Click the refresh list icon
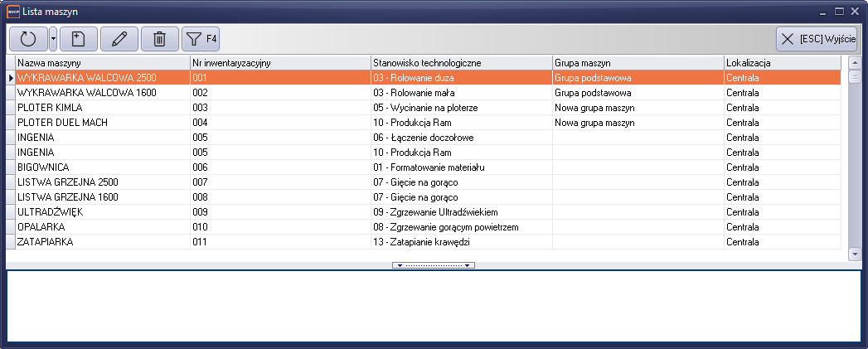The height and width of the screenshot is (349, 868). (x=28, y=38)
